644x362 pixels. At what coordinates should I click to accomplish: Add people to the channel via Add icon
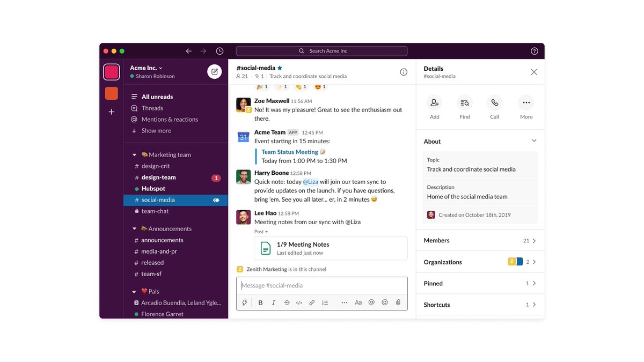434,104
